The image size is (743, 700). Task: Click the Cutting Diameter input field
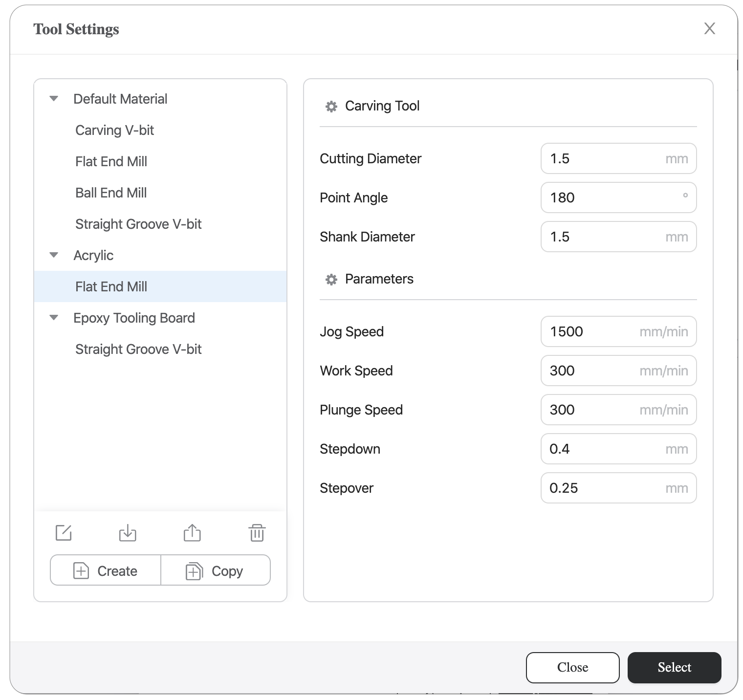pyautogui.click(x=618, y=158)
